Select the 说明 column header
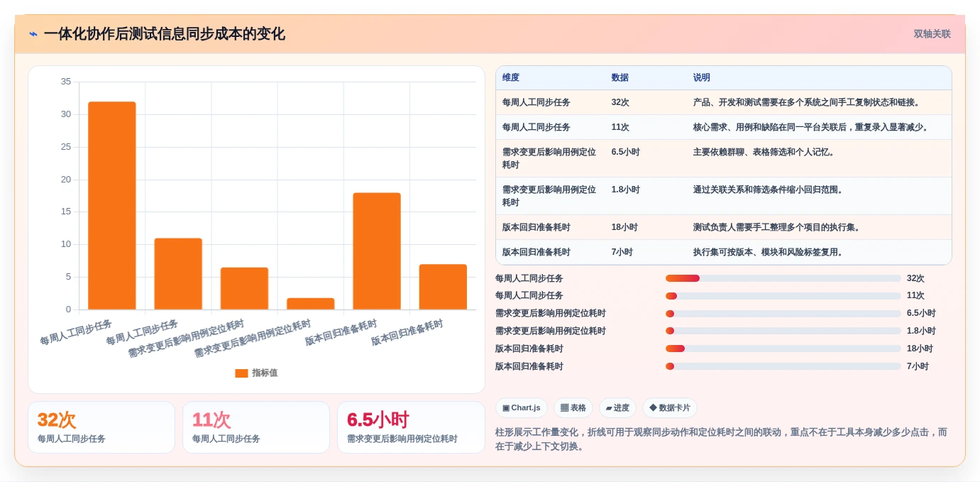This screenshot has height=482, width=980. 702,78
